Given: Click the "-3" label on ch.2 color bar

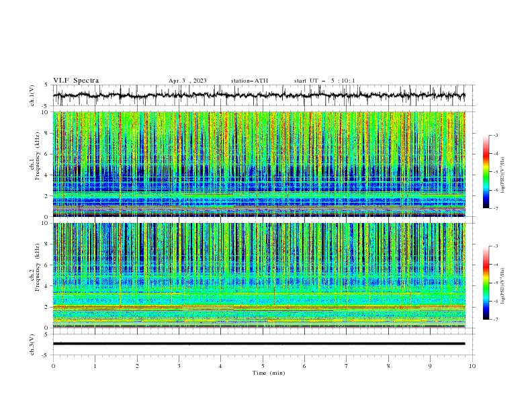Looking at the screenshot, I should (495, 246).
